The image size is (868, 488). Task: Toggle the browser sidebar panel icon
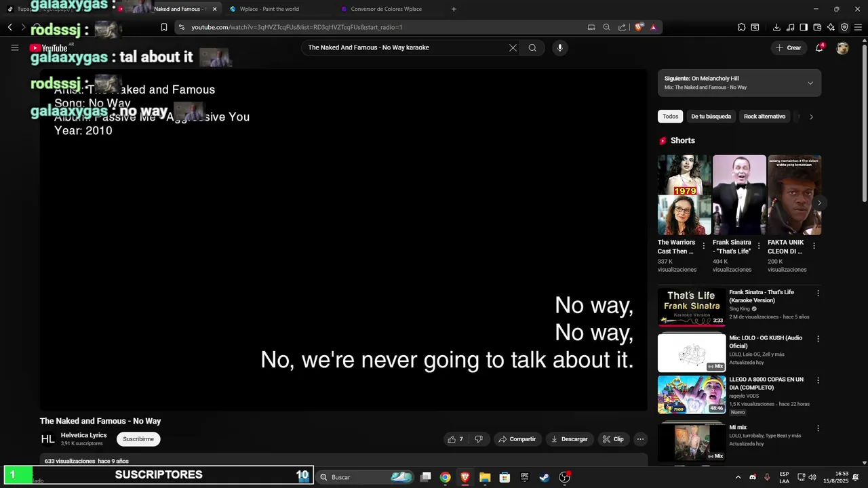pos(804,27)
